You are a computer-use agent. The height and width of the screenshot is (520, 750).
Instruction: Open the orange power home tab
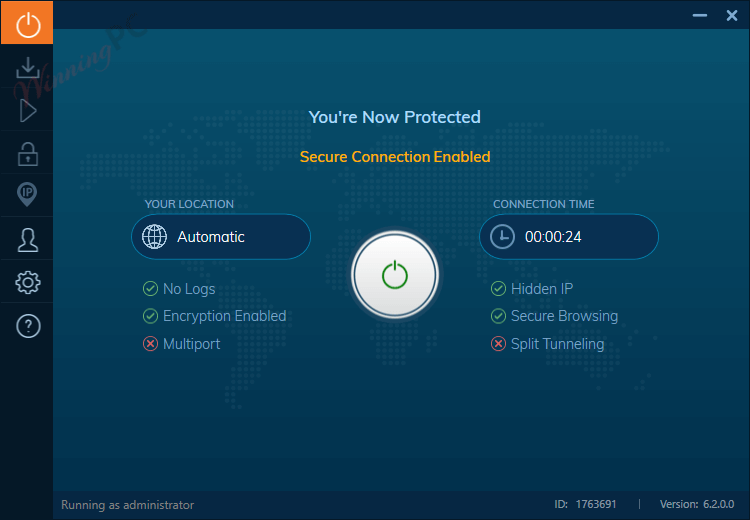[x=27, y=22]
